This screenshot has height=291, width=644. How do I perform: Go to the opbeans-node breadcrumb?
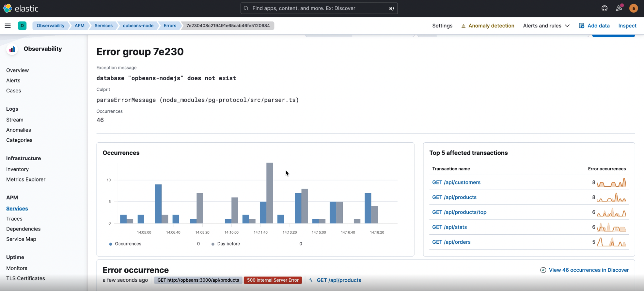(138, 26)
